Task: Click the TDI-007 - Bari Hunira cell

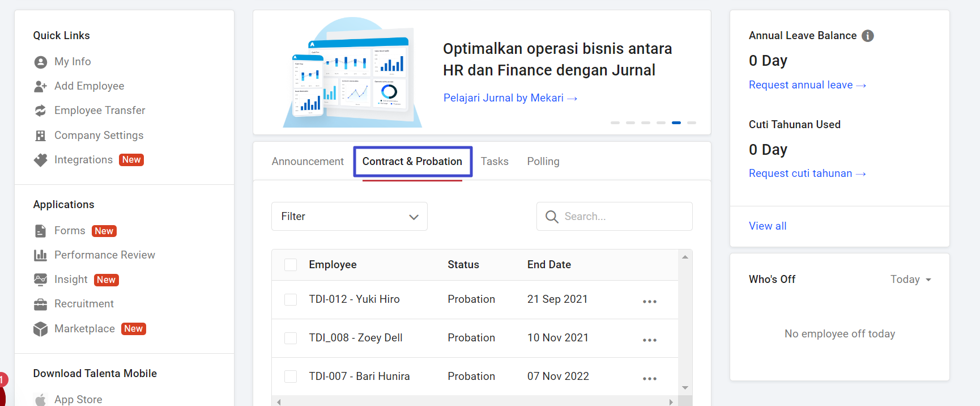Action: coord(359,377)
